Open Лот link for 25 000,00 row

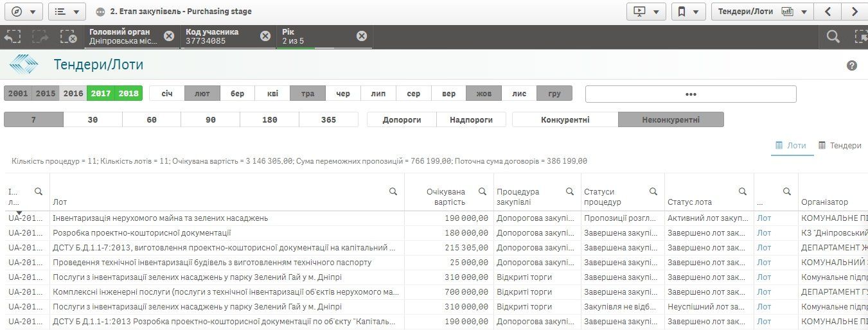[x=764, y=263]
